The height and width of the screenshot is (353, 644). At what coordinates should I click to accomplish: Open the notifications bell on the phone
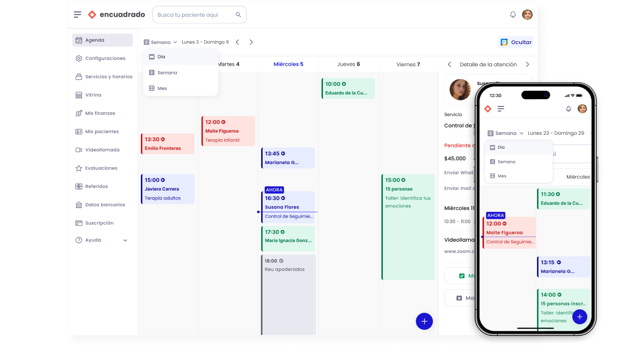click(x=568, y=109)
